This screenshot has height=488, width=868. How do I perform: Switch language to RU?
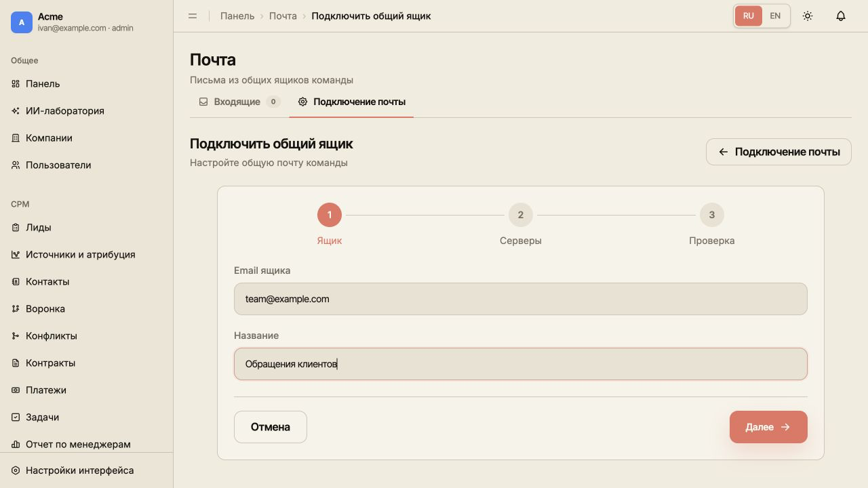coord(749,16)
